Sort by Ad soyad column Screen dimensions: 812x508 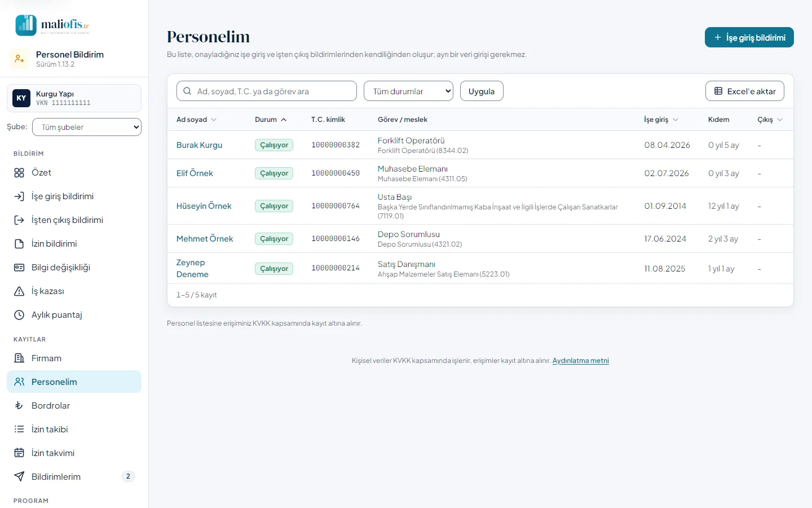click(x=196, y=120)
